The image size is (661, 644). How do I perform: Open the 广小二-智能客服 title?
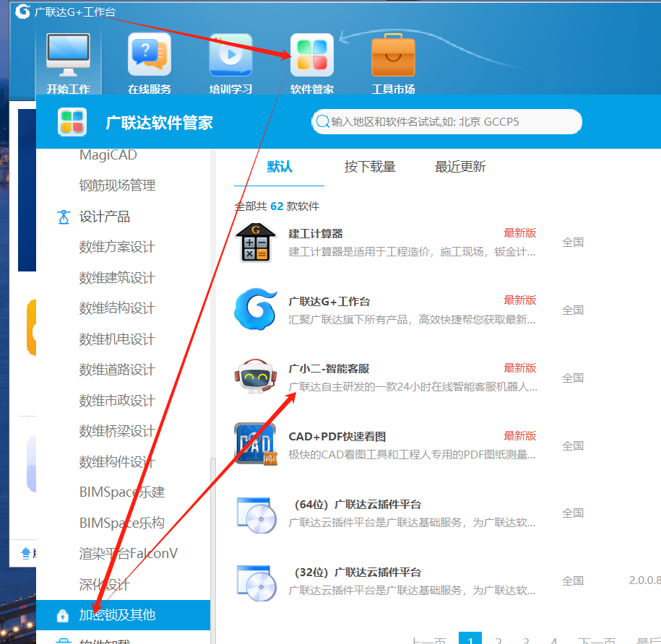(329, 369)
